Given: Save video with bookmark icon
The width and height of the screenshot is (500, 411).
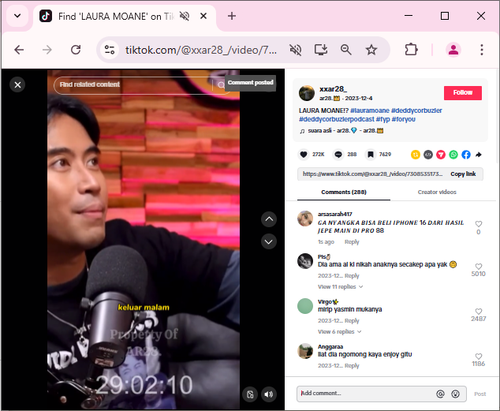Looking at the screenshot, I should click(370, 154).
